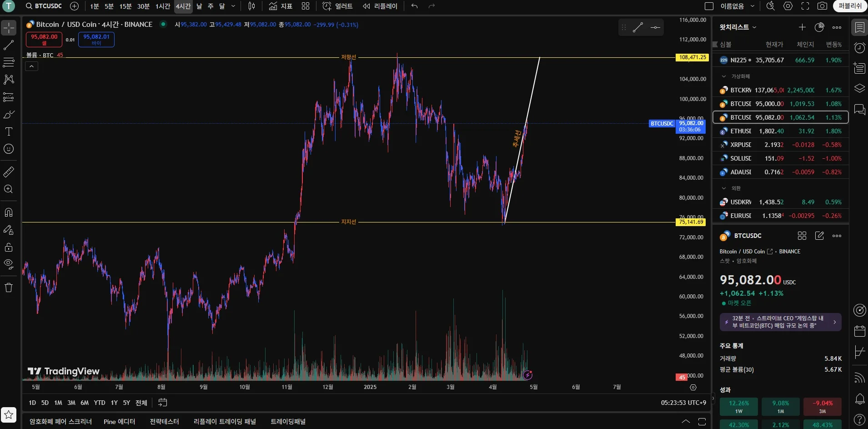868x429 pixels.
Task: Toggle hide all drawings eye icon
Action: [9, 264]
